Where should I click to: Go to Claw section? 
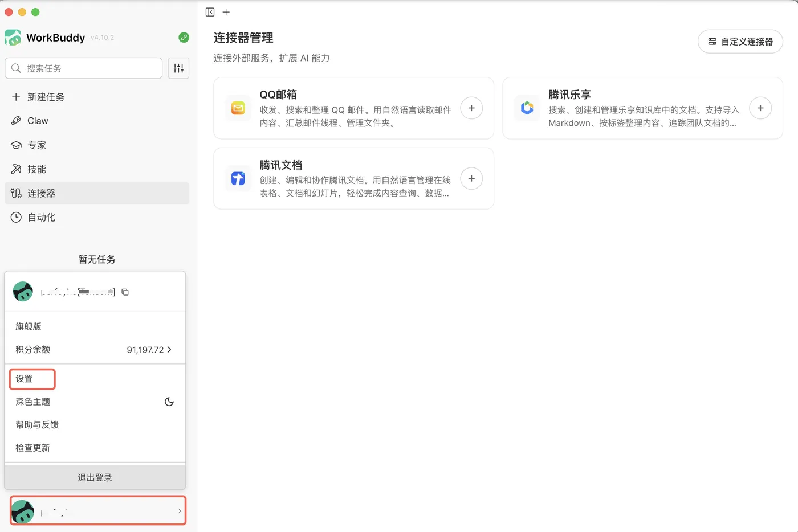tap(97, 121)
